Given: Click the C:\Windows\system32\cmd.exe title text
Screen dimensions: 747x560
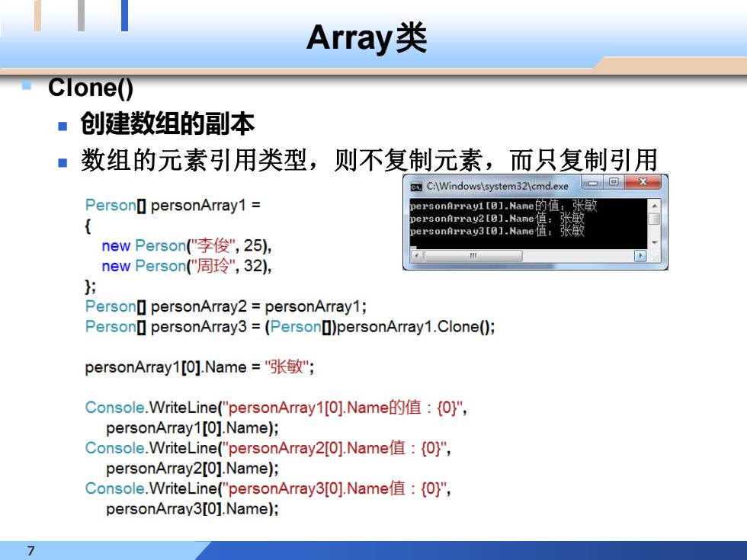Looking at the screenshot, I should click(497, 186).
